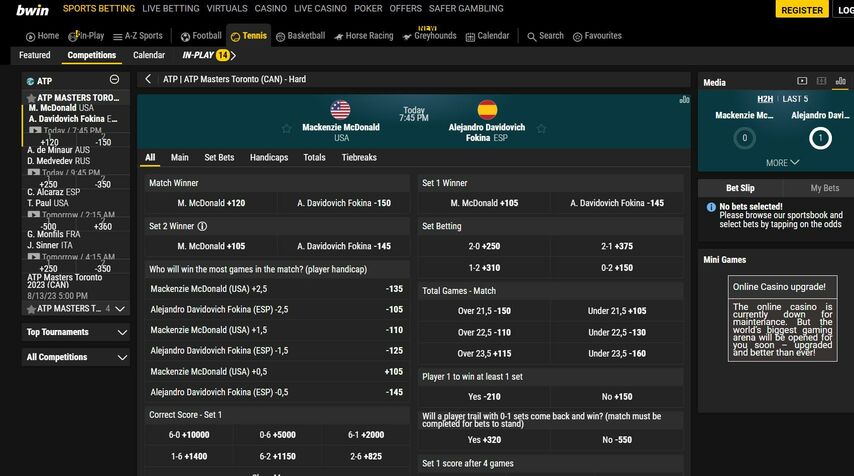Expand Top Tournaments

[123, 332]
